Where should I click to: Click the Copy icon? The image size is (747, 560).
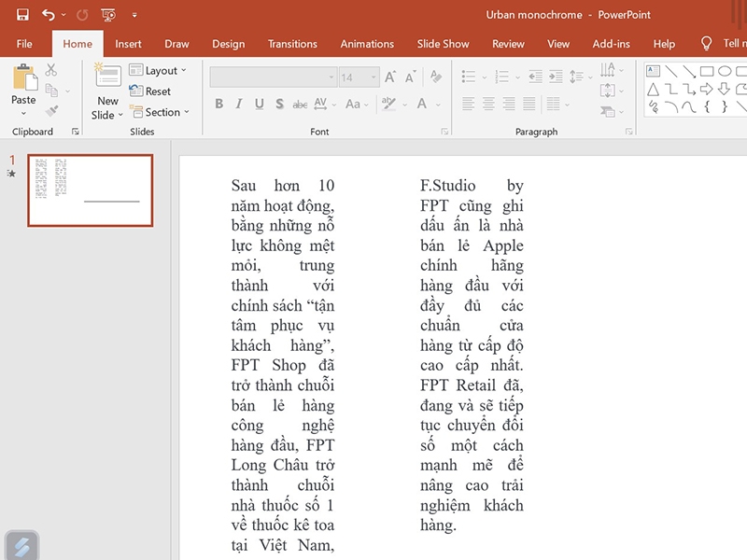51,90
